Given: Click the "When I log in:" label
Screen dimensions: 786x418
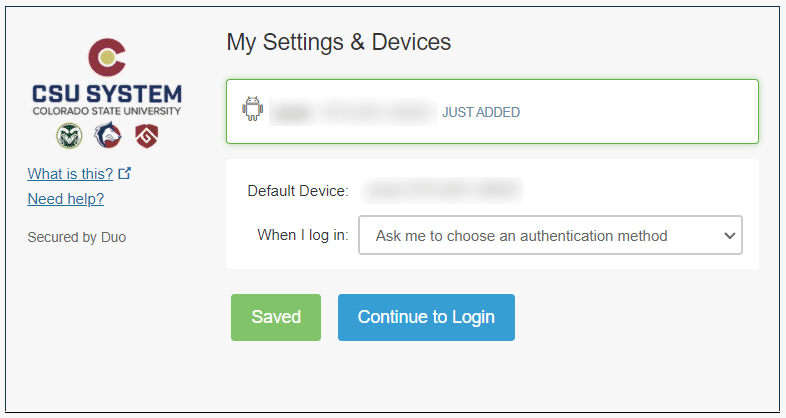Looking at the screenshot, I should pyautogui.click(x=303, y=236).
